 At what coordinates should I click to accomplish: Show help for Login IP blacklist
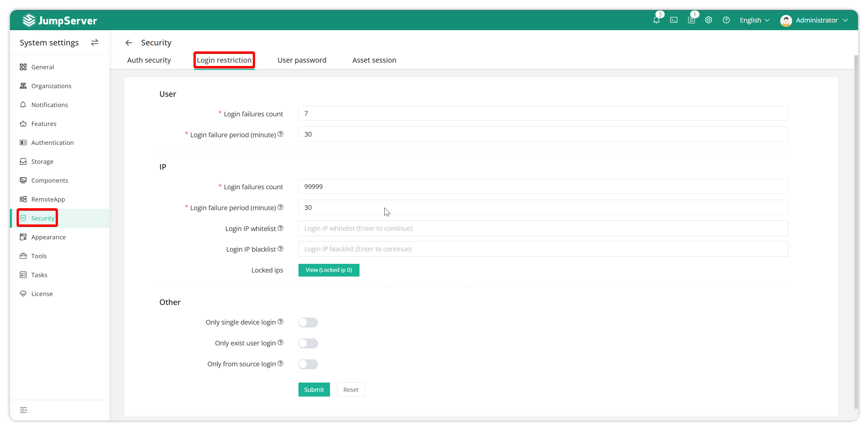(280, 249)
